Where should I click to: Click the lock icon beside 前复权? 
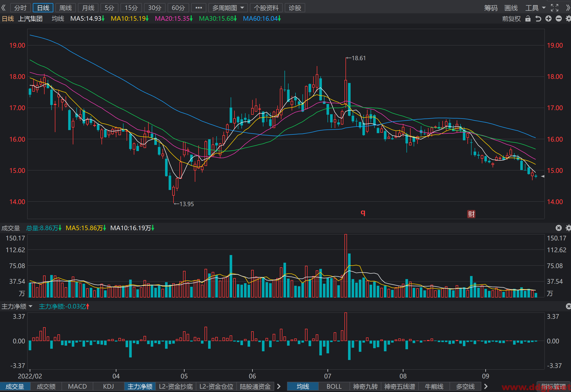(528, 19)
